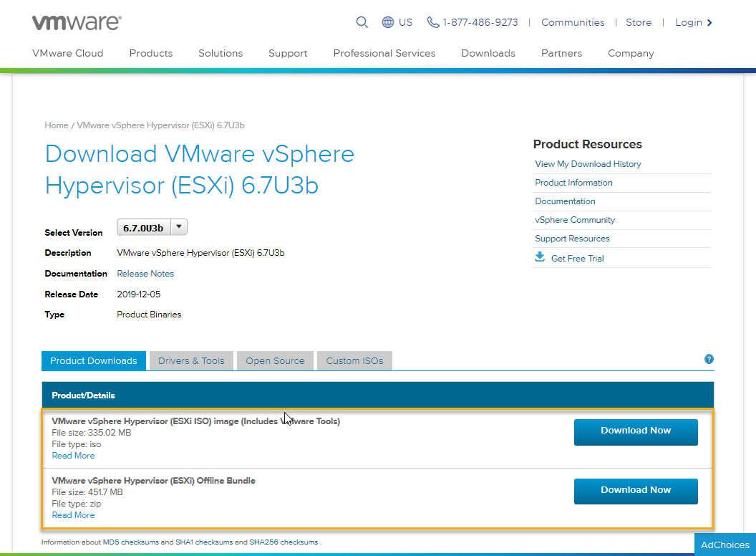The height and width of the screenshot is (556, 756).
Task: Open View My Download History link
Action: (588, 164)
